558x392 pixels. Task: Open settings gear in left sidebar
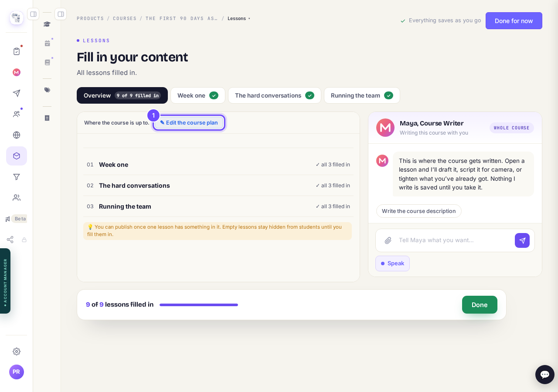coord(17,351)
